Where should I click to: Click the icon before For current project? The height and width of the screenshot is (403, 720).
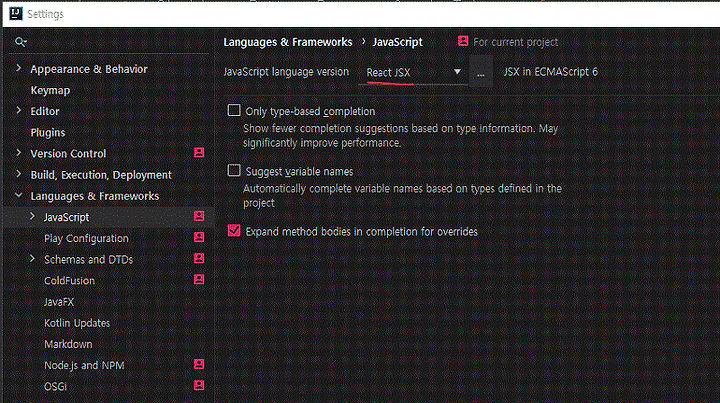click(463, 41)
